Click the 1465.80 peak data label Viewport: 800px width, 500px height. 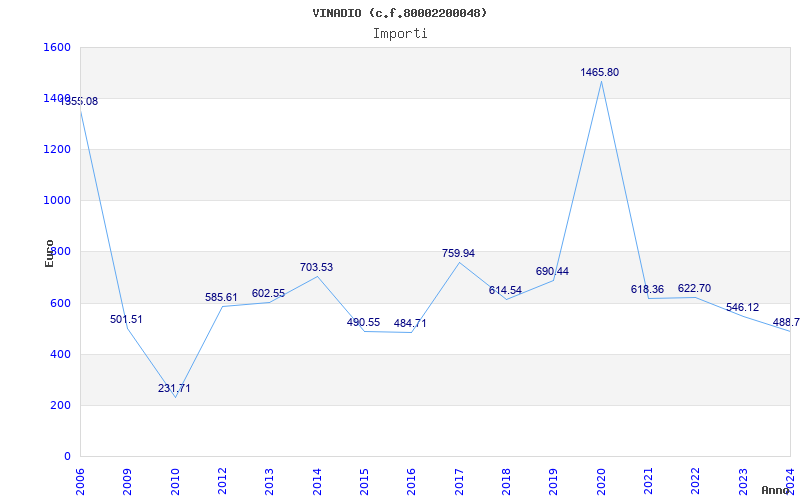599,72
